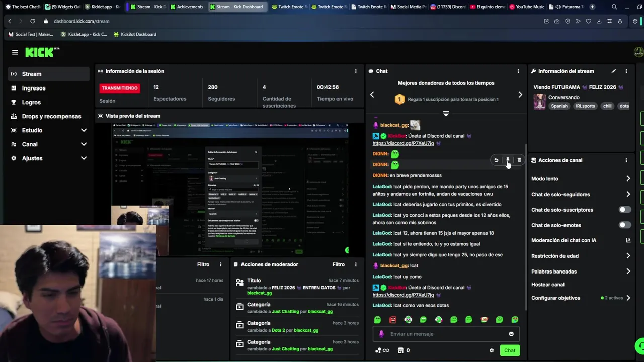Open the shop icon beside 0
This screenshot has height=362, width=644.
point(400,350)
